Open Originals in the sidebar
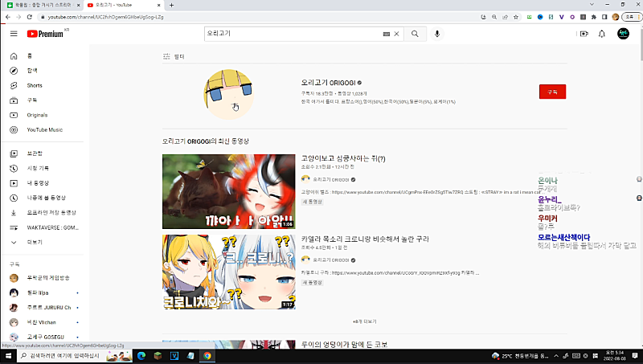The height and width of the screenshot is (364, 643). [x=43, y=115]
